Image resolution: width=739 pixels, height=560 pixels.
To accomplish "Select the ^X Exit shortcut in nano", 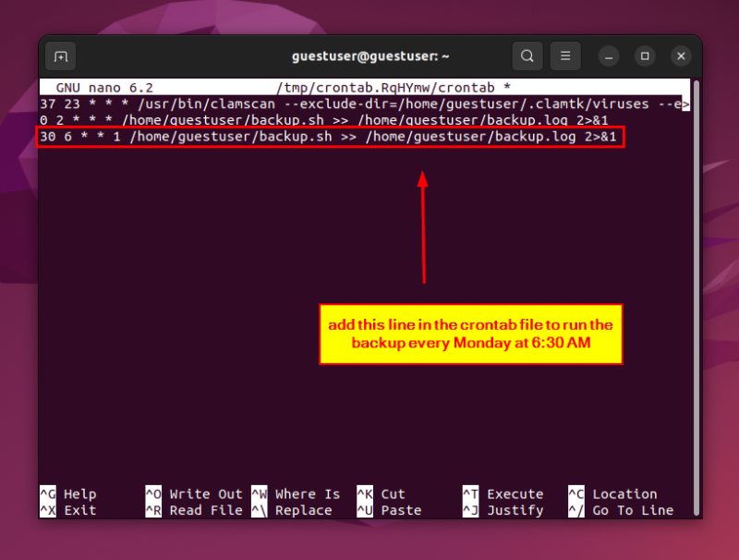I will pyautogui.click(x=67, y=510).
